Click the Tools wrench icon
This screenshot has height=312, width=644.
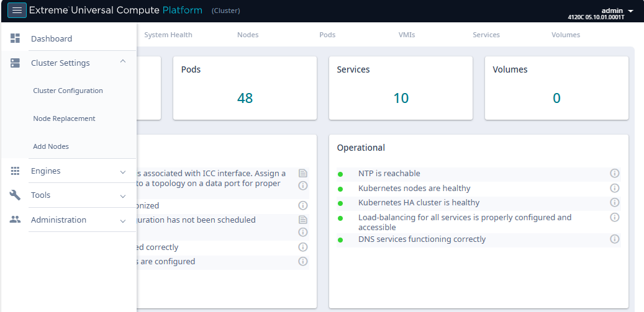coord(16,195)
